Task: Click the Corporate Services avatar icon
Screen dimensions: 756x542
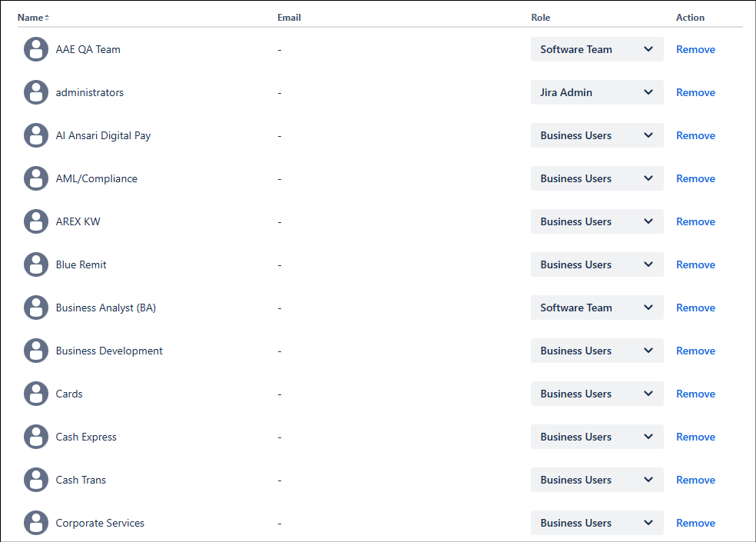Action: point(36,523)
